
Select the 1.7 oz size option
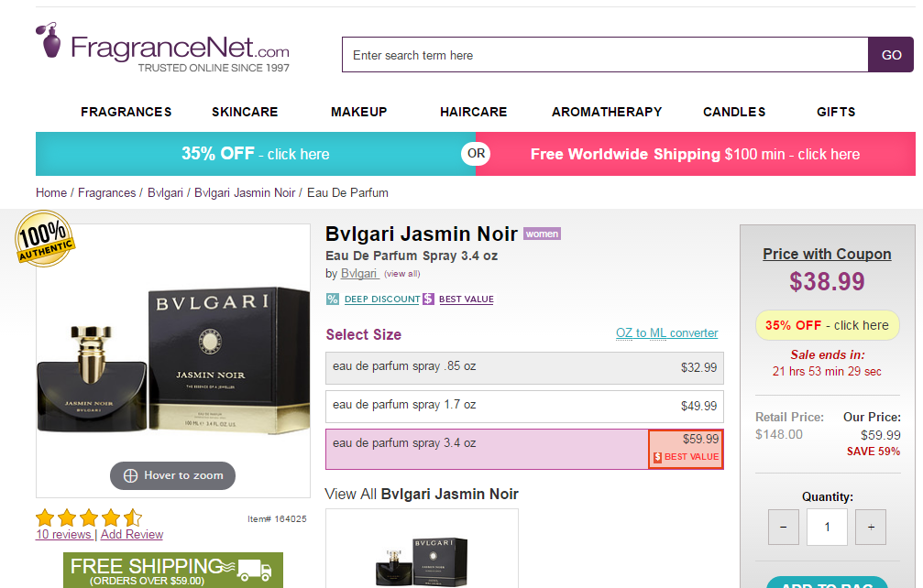(524, 406)
